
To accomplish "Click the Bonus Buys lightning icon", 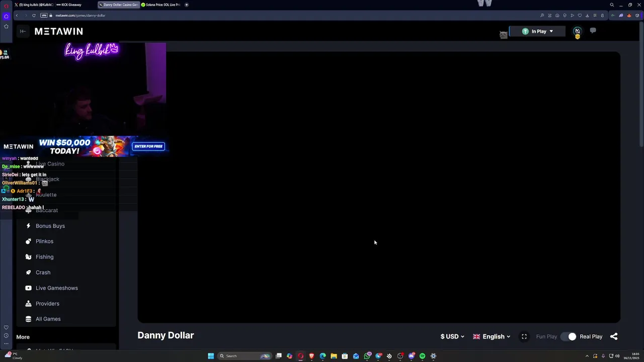I will pyautogui.click(x=28, y=226).
